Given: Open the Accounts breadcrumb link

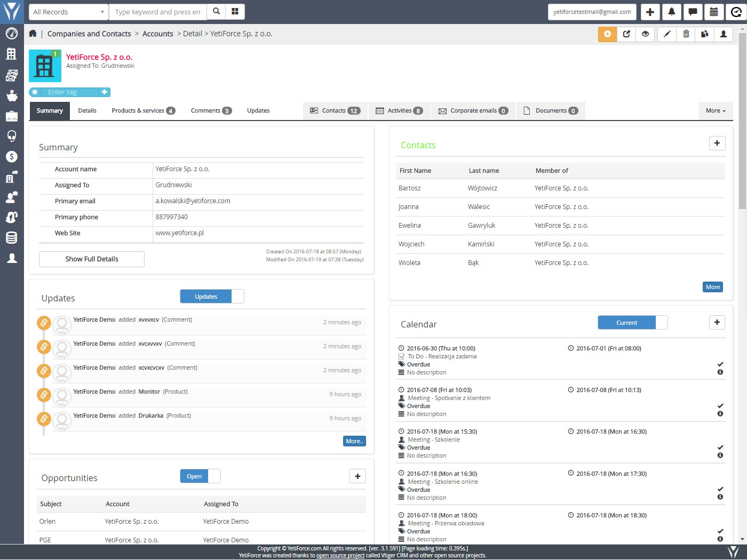Looking at the screenshot, I should tap(158, 34).
